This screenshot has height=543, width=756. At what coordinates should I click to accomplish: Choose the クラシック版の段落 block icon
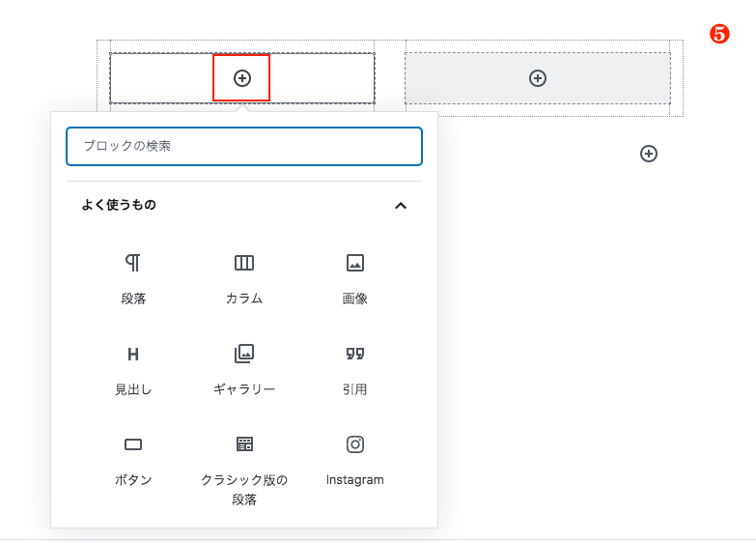tap(244, 444)
